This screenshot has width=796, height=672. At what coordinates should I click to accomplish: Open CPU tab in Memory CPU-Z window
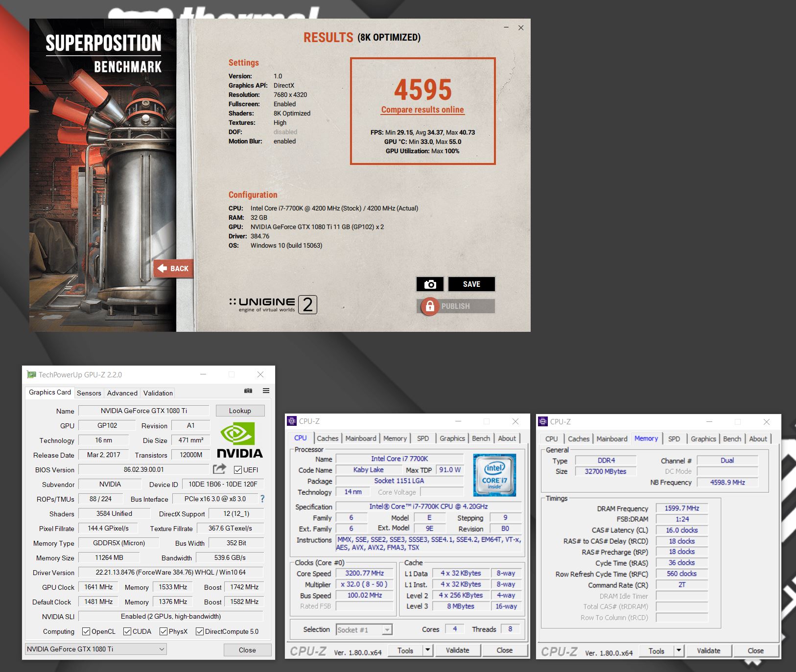pyautogui.click(x=552, y=439)
